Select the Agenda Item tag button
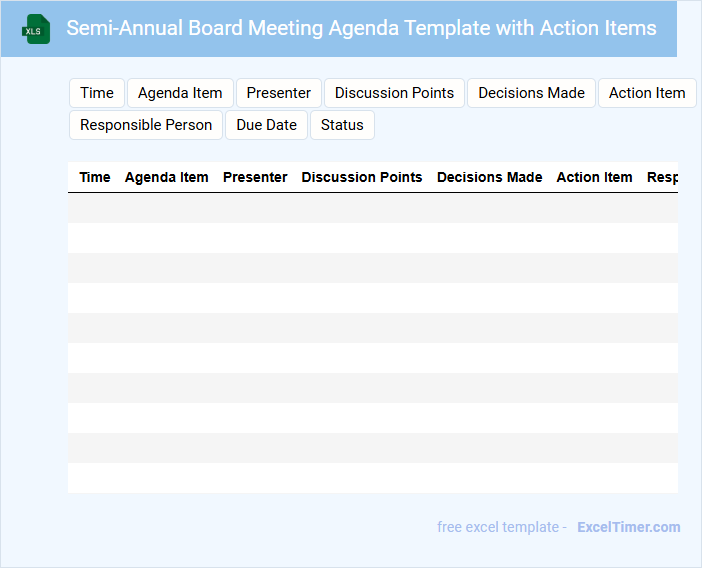702x568 pixels. pyautogui.click(x=180, y=93)
